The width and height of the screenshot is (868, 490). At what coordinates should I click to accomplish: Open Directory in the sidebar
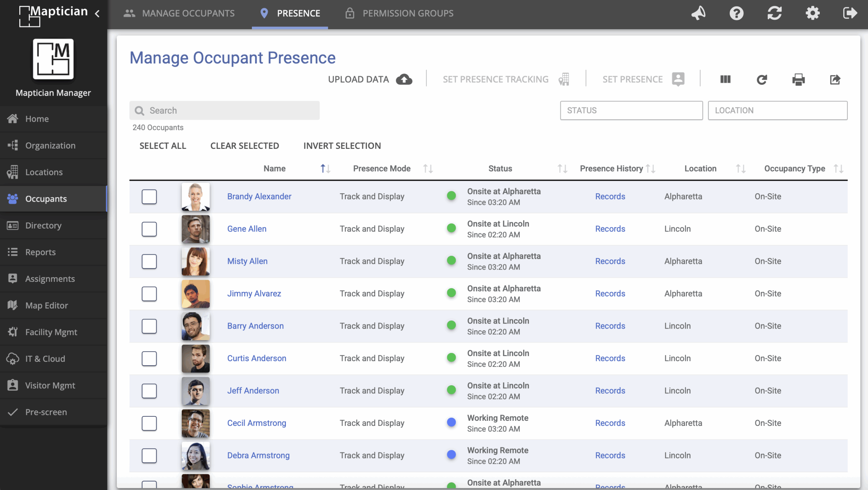(54, 226)
